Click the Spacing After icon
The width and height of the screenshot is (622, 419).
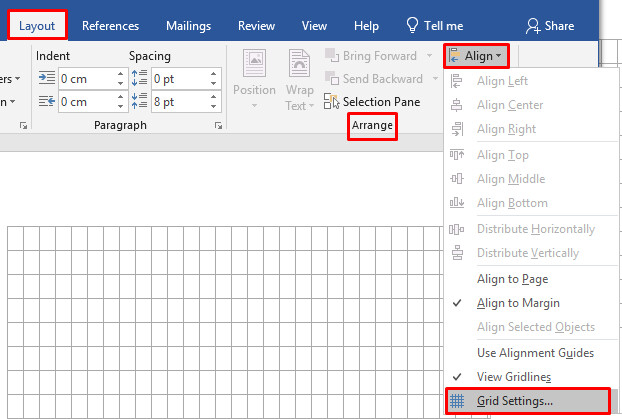(140, 101)
